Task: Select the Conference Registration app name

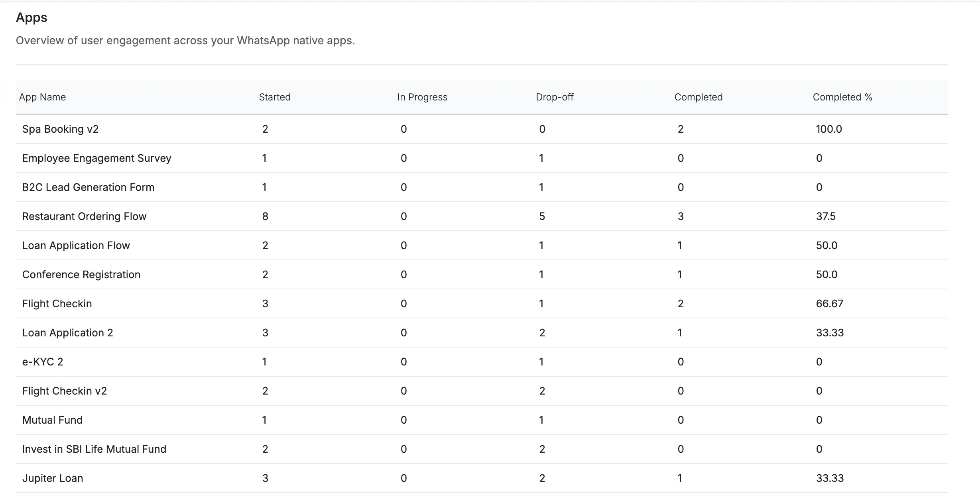Action: (x=81, y=275)
